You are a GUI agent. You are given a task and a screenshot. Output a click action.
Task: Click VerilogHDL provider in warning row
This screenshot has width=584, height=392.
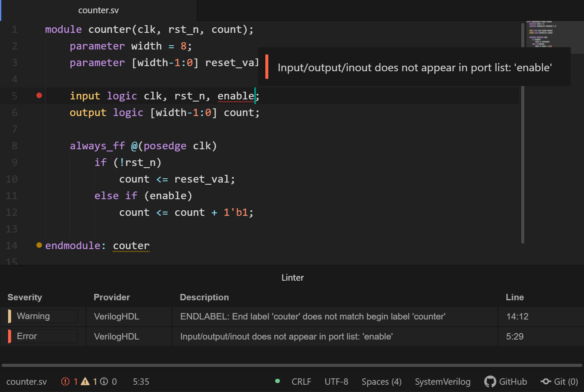(x=116, y=317)
